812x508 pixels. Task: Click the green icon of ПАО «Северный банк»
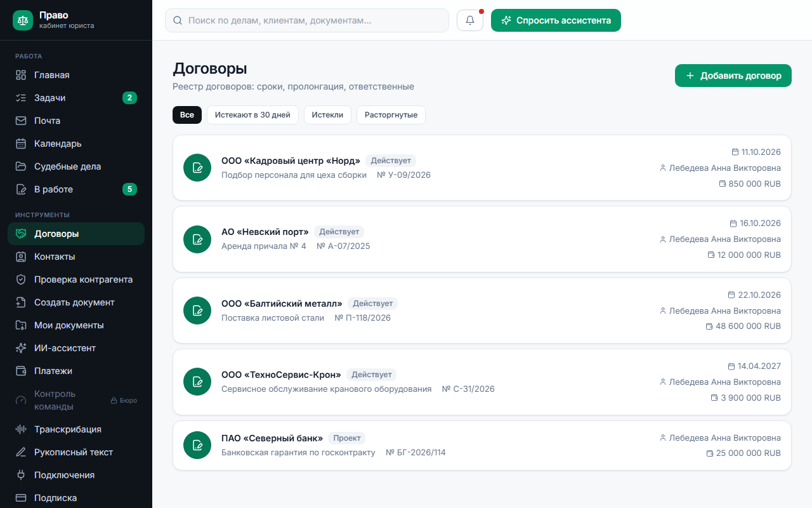(197, 445)
